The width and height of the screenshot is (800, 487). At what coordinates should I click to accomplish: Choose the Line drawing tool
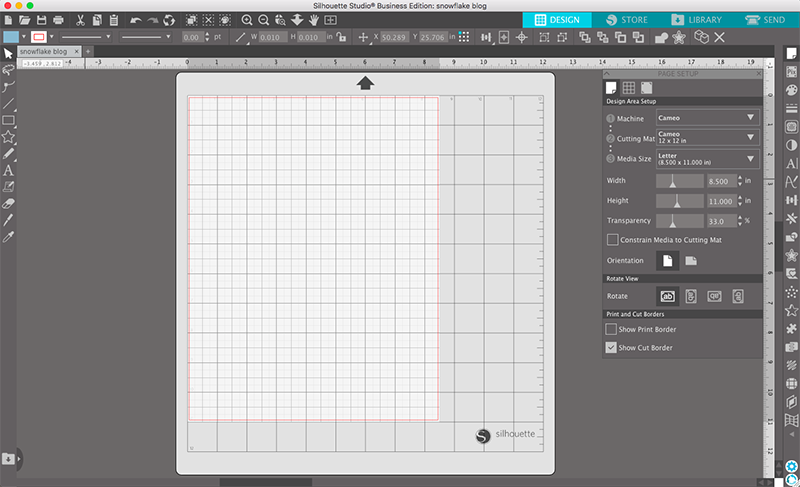pos(8,104)
